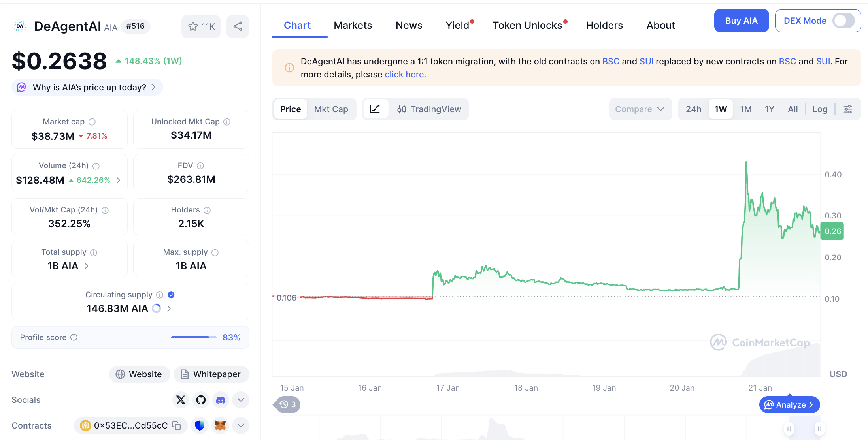The image size is (868, 440).
Task: Open the Whitepaper link
Action: [211, 374]
